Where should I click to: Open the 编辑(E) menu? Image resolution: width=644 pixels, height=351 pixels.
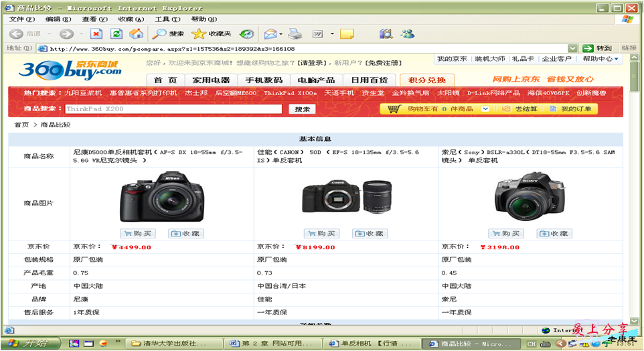[x=58, y=19]
